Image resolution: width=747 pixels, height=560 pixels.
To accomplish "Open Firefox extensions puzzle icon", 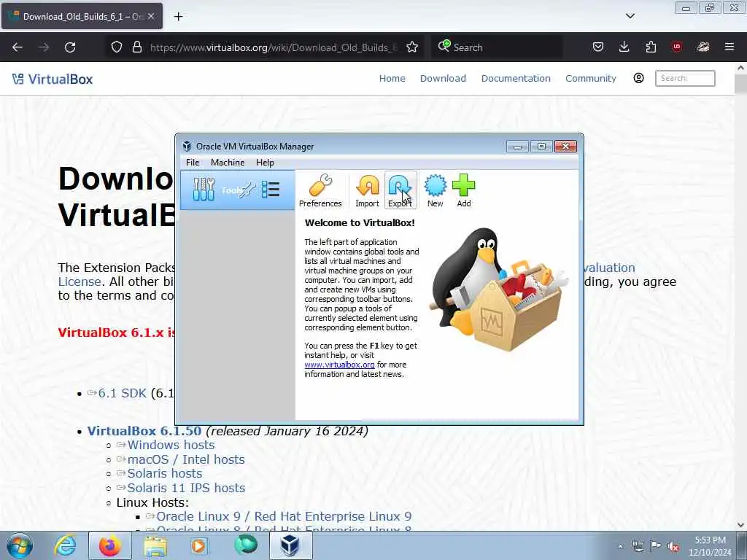I will pyautogui.click(x=651, y=47).
